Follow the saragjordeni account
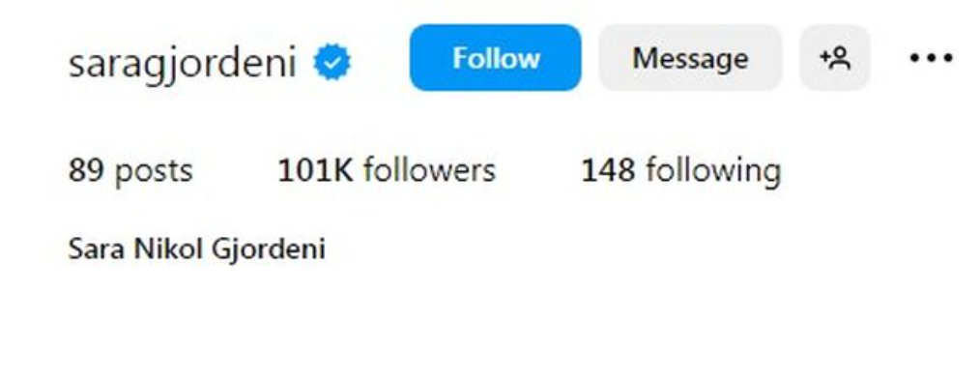 point(496,58)
